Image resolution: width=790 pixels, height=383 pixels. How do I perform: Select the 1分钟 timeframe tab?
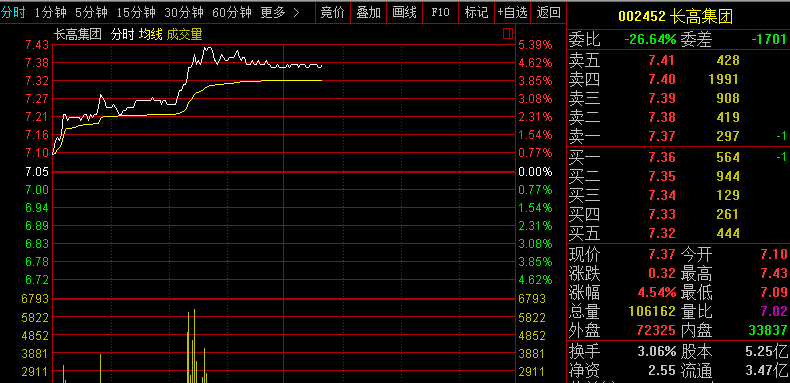pyautogui.click(x=50, y=13)
